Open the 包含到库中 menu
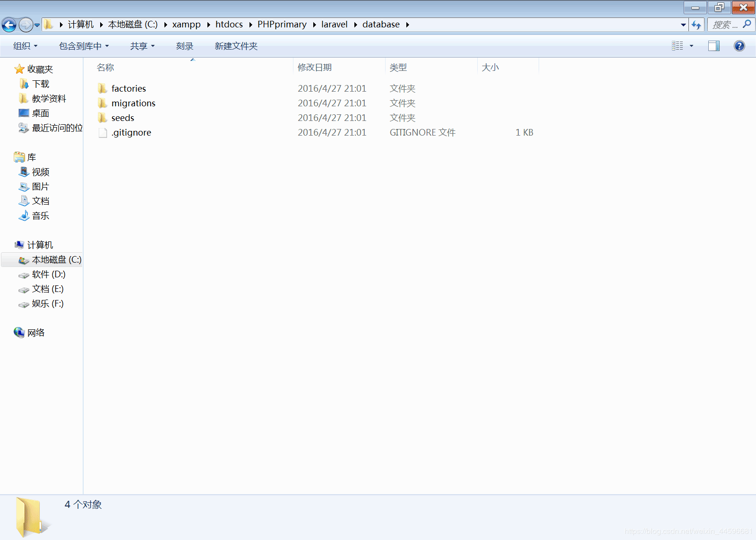This screenshot has width=756, height=540. [84, 46]
